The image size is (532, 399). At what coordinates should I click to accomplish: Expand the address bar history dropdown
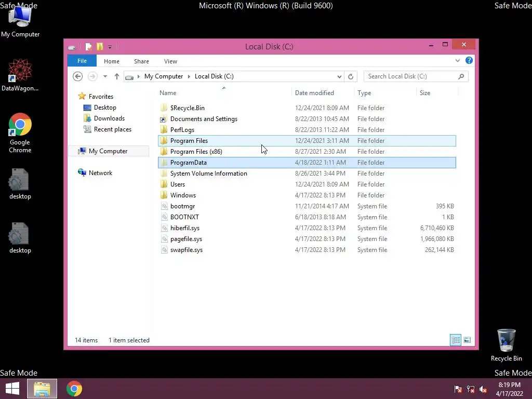339,77
